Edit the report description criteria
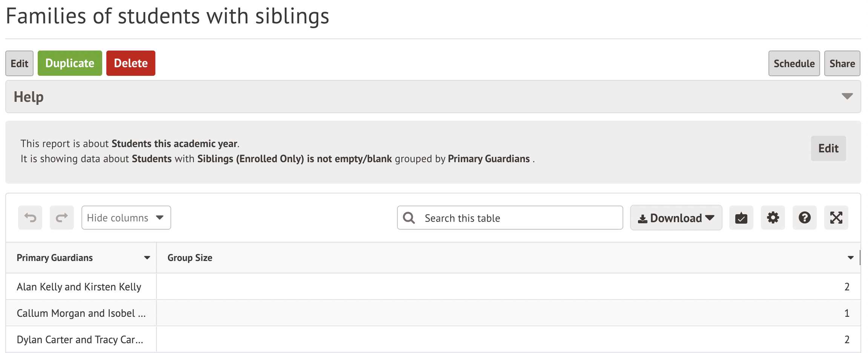 828,148
